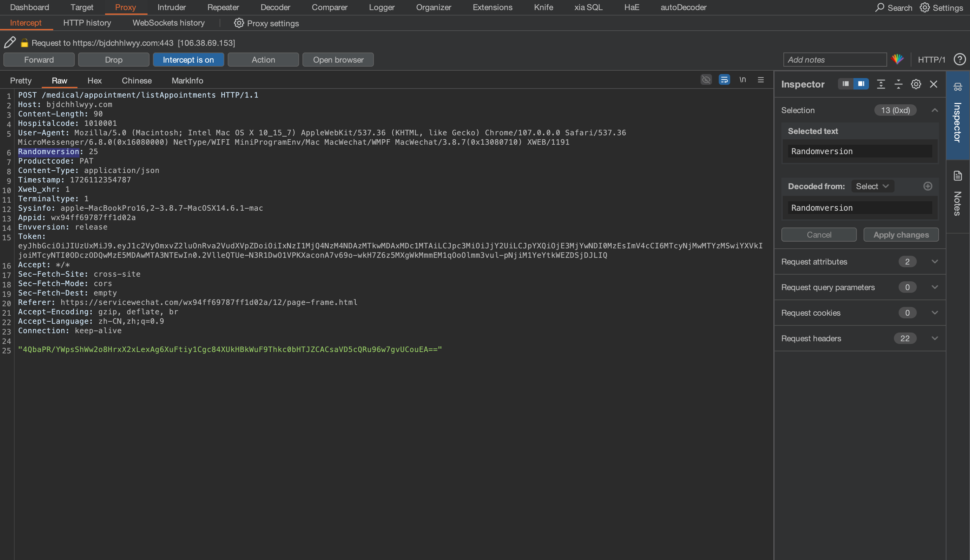This screenshot has height=560, width=970.
Task: Open Inspector settings gear icon
Action: [x=916, y=84]
